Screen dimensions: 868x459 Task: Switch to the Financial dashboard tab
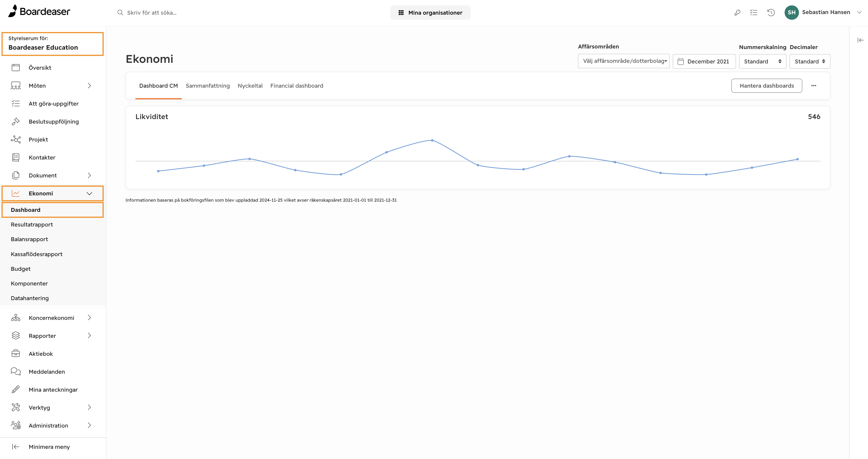click(297, 86)
